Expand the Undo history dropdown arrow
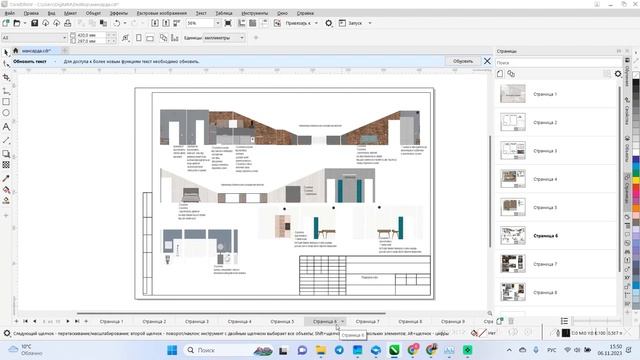This screenshot has height=360, width=640. tap(125, 23)
